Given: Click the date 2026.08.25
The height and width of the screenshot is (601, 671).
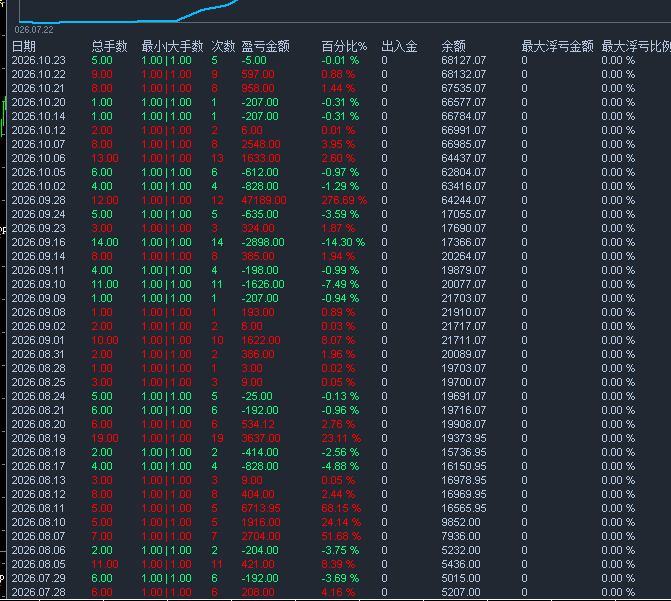Looking at the screenshot, I should (x=39, y=382).
